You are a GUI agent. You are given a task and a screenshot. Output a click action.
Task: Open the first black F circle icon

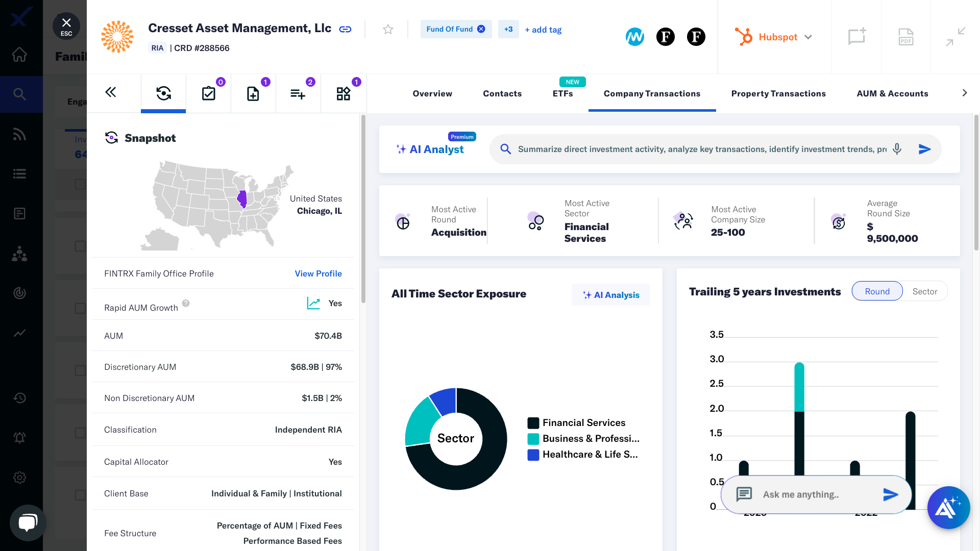[x=665, y=37]
